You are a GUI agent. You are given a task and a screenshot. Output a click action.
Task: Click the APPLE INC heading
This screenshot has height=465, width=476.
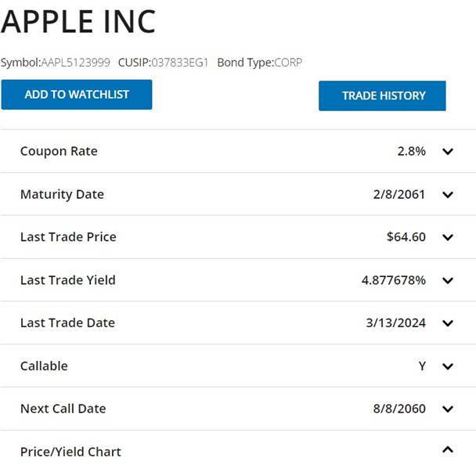tap(78, 22)
